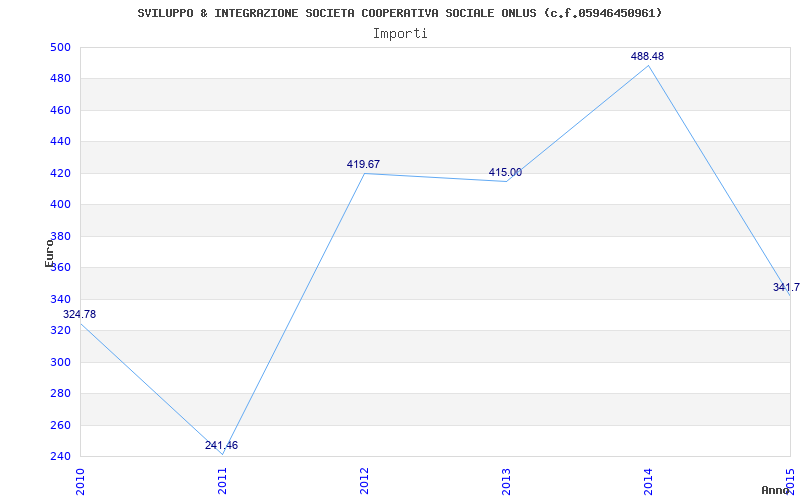Click the 2011 x-axis label
Image resolution: width=800 pixels, height=500 pixels.
222,481
